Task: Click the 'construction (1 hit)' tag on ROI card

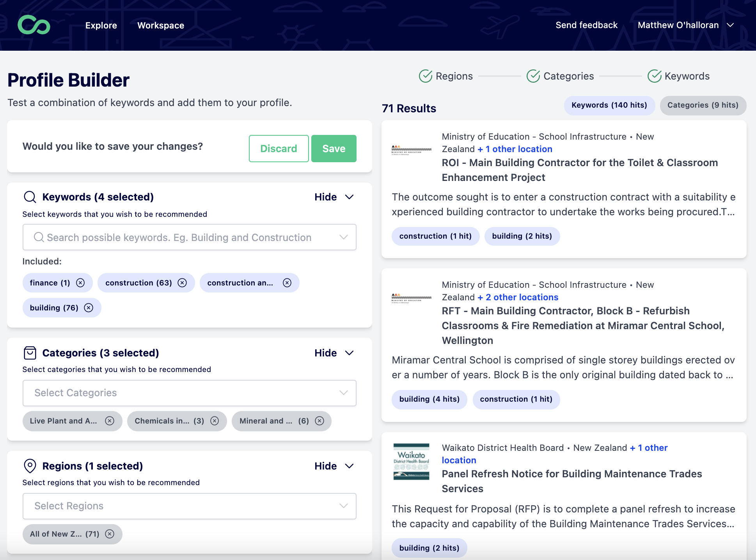Action: (x=435, y=236)
